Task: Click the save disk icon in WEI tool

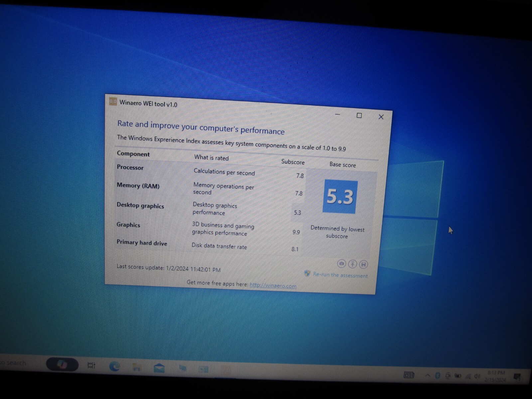Action: click(363, 264)
